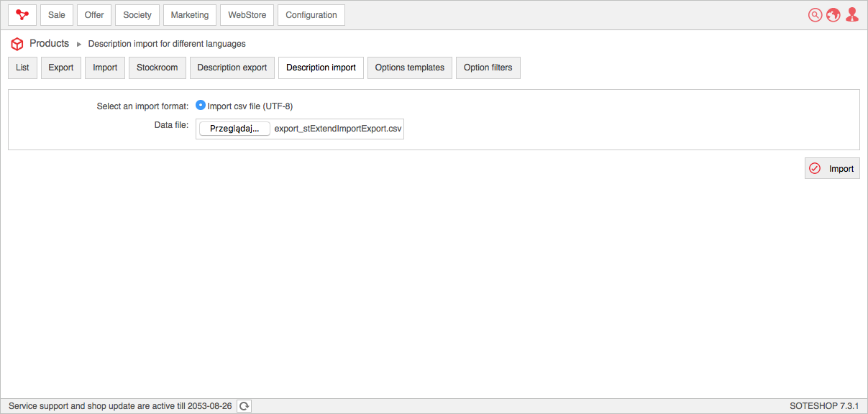Open the Society menu
The width and height of the screenshot is (868, 414).
137,15
